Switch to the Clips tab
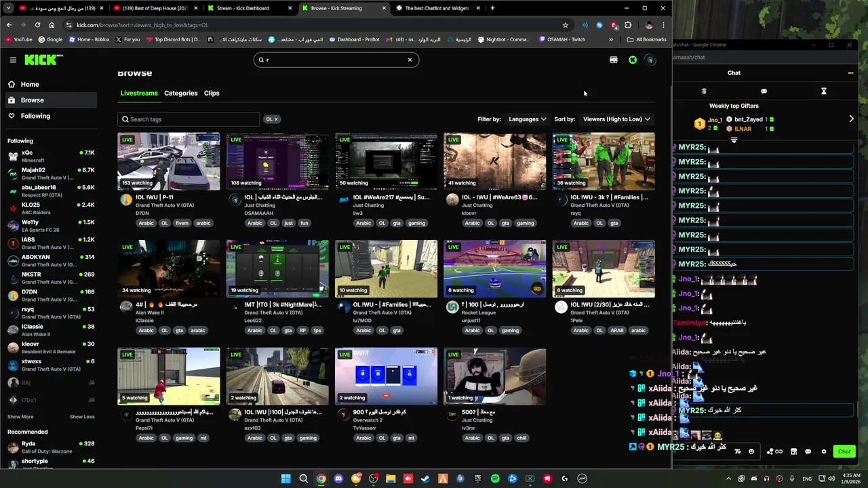 tap(212, 93)
